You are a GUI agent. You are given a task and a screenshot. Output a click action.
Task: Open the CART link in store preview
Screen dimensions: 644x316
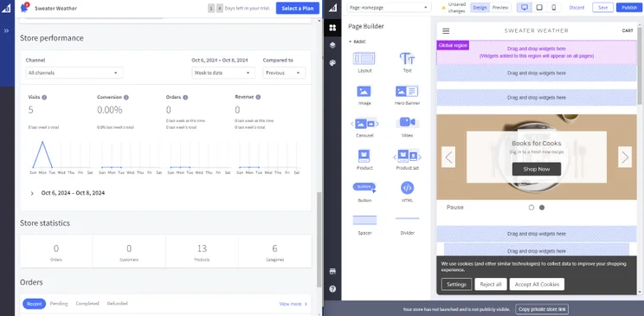[x=628, y=31]
